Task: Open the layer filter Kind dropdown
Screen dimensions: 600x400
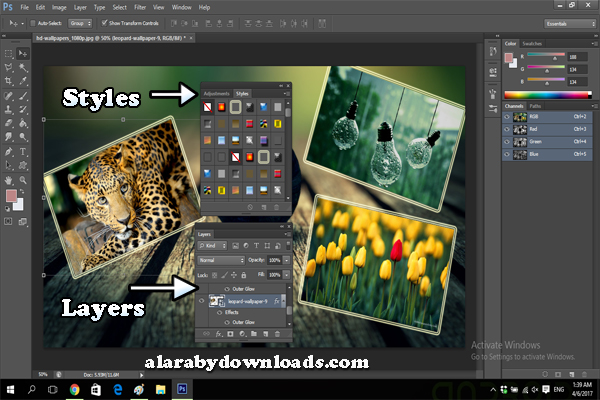Action: (x=213, y=246)
